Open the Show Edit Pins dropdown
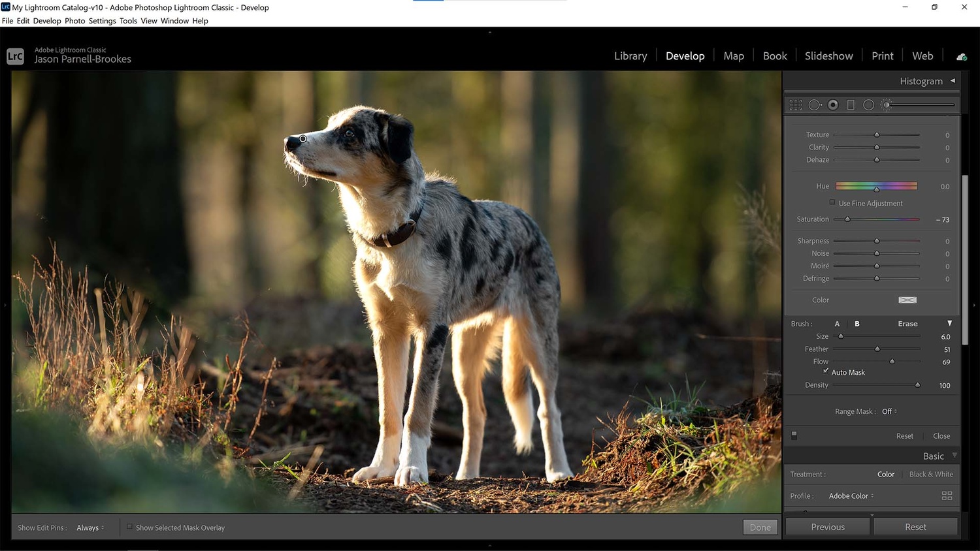The height and width of the screenshot is (551, 980). point(90,527)
